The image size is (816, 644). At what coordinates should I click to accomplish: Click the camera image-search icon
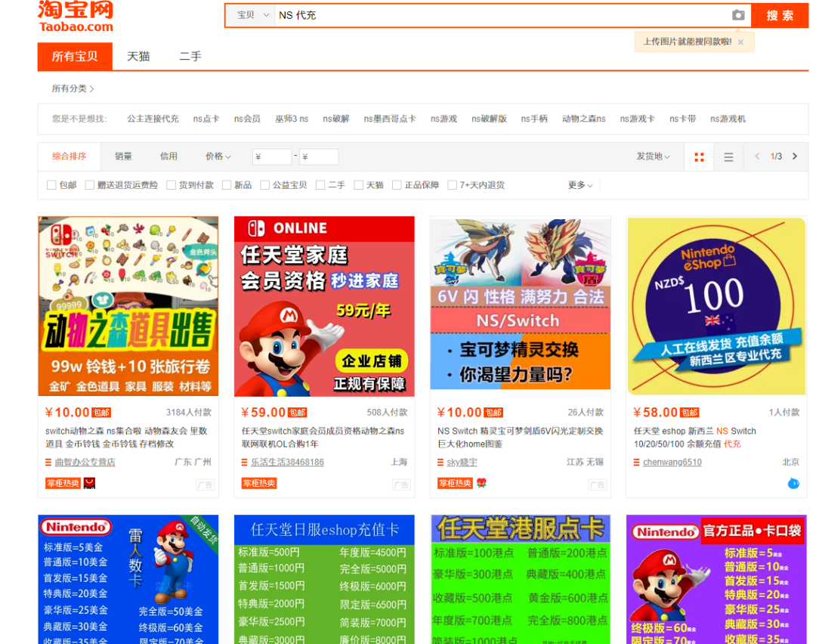pos(738,15)
